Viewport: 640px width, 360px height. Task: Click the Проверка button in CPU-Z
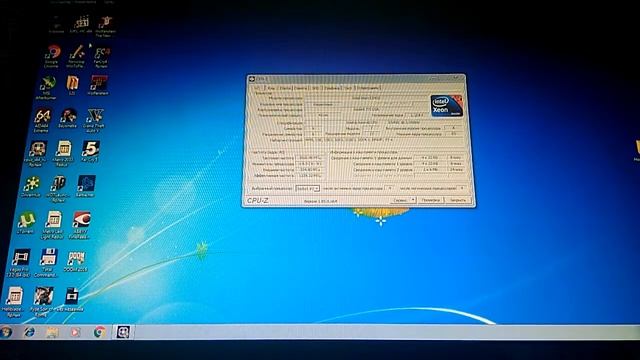431,200
